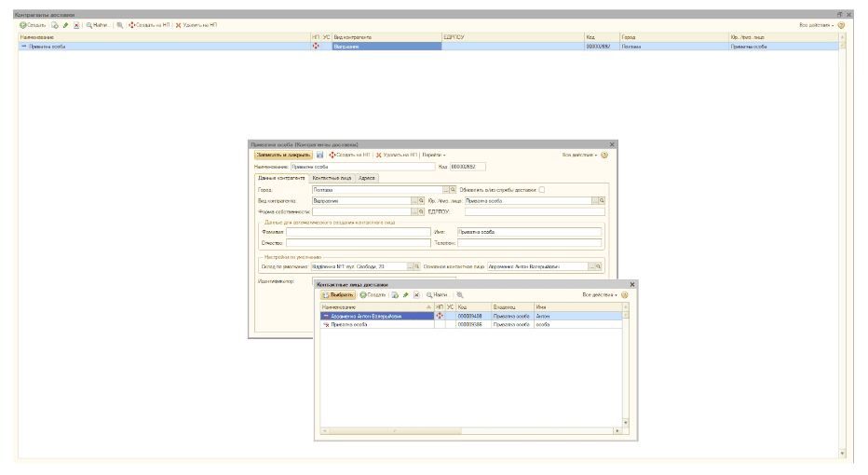Open the "Перейти" dropdown menu in the form
The image size is (868, 475).
433,155
